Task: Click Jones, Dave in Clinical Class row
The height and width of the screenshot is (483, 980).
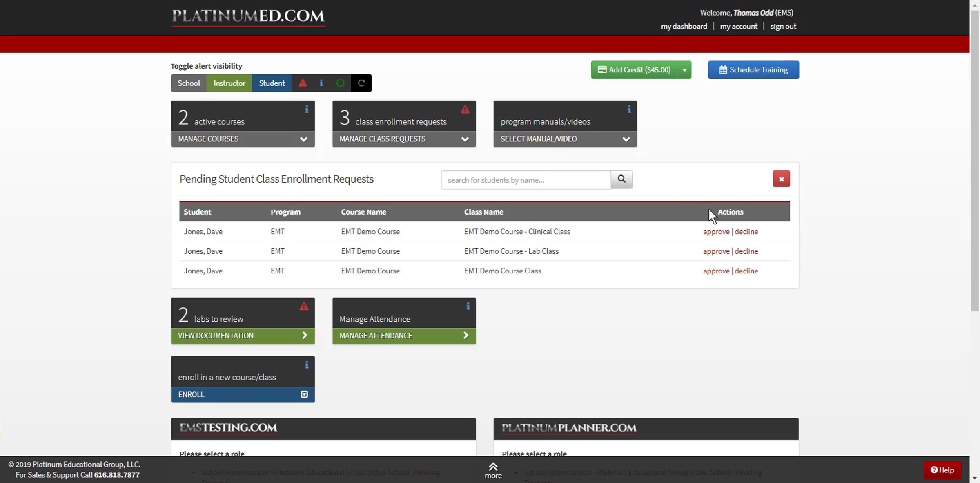Action: [x=203, y=232]
